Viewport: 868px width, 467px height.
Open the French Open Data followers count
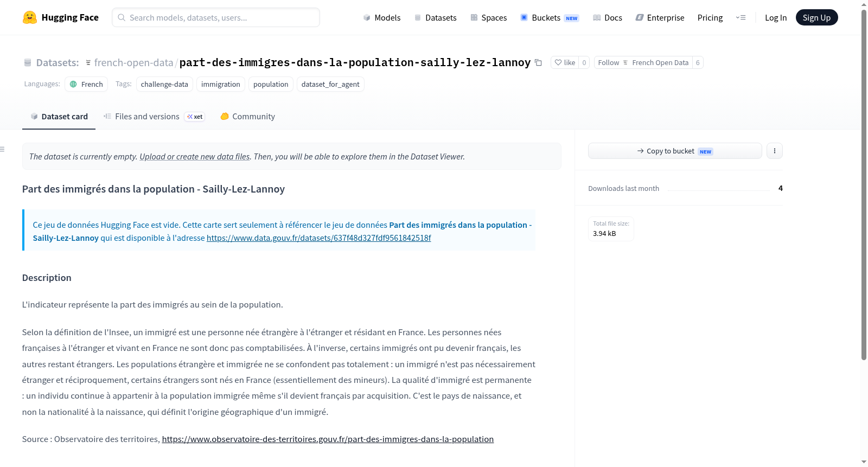pos(698,62)
